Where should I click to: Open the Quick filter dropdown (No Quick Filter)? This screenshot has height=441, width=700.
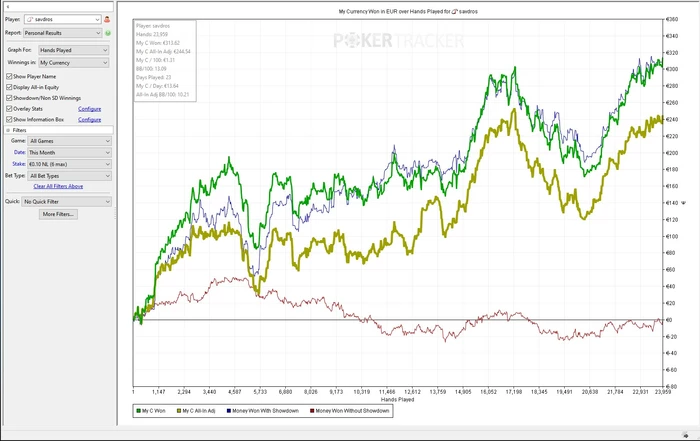67,202
